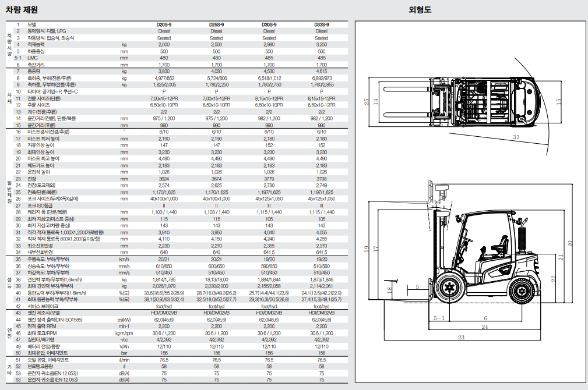Image resolution: width=588 pixels, height=390 pixels.
Task: Click the '적재능력' row label
Action: (36, 45)
